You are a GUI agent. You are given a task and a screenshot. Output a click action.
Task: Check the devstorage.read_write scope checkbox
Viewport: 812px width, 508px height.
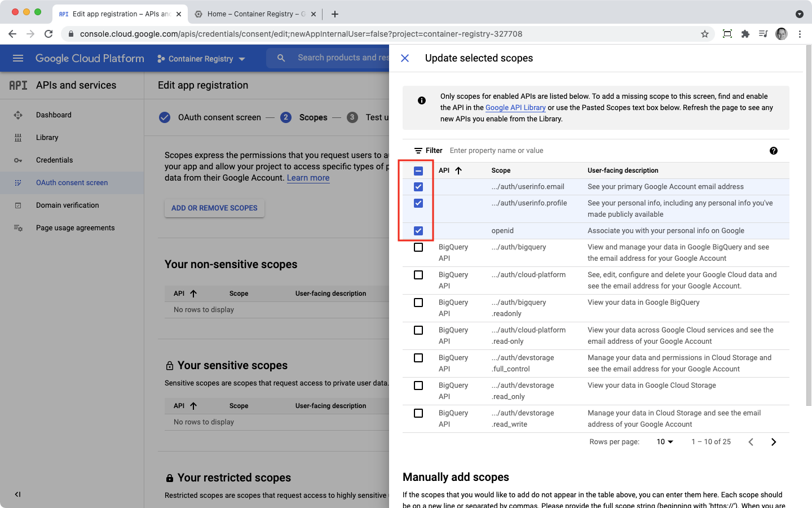418,413
